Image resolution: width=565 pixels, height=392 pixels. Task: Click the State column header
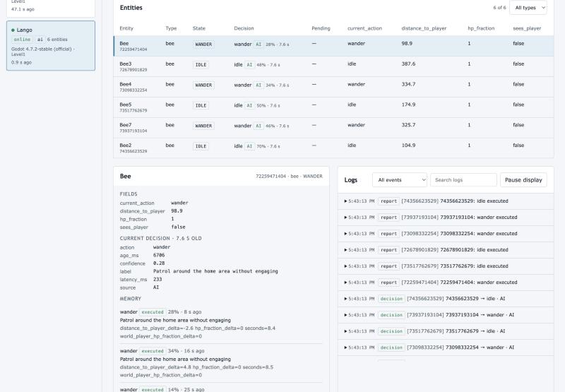(x=199, y=28)
